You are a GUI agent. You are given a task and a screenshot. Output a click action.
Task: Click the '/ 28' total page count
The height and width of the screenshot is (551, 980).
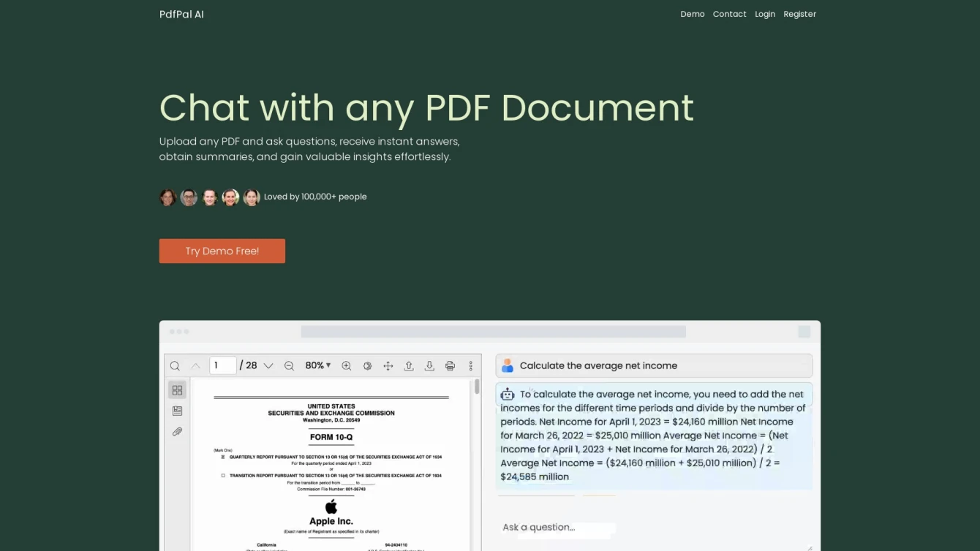(x=249, y=365)
